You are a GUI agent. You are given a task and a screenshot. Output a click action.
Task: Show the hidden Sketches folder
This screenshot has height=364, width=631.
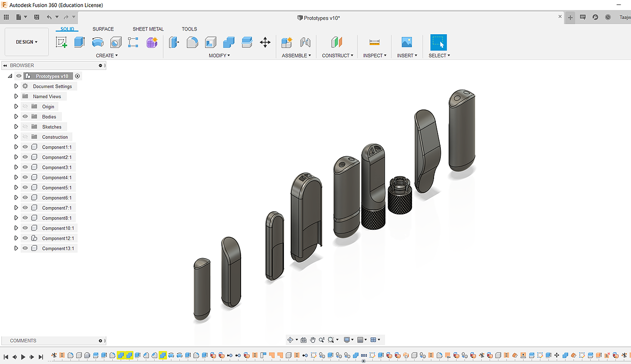coord(25,127)
